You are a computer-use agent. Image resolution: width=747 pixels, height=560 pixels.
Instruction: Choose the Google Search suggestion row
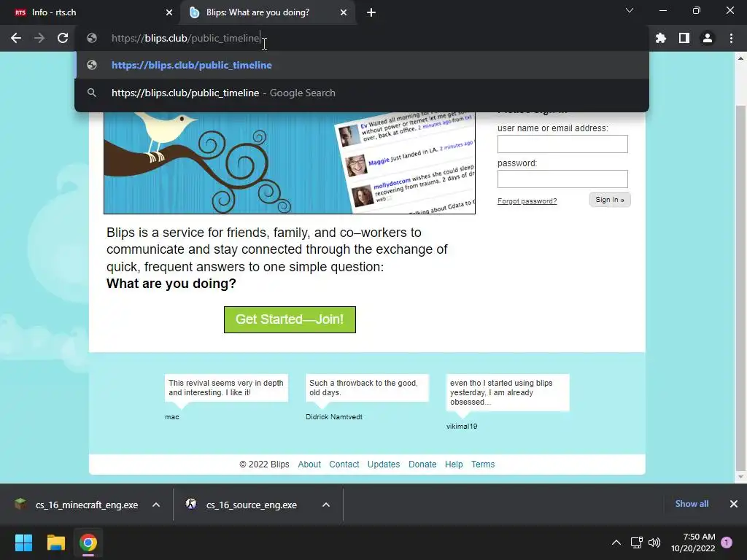tap(362, 93)
